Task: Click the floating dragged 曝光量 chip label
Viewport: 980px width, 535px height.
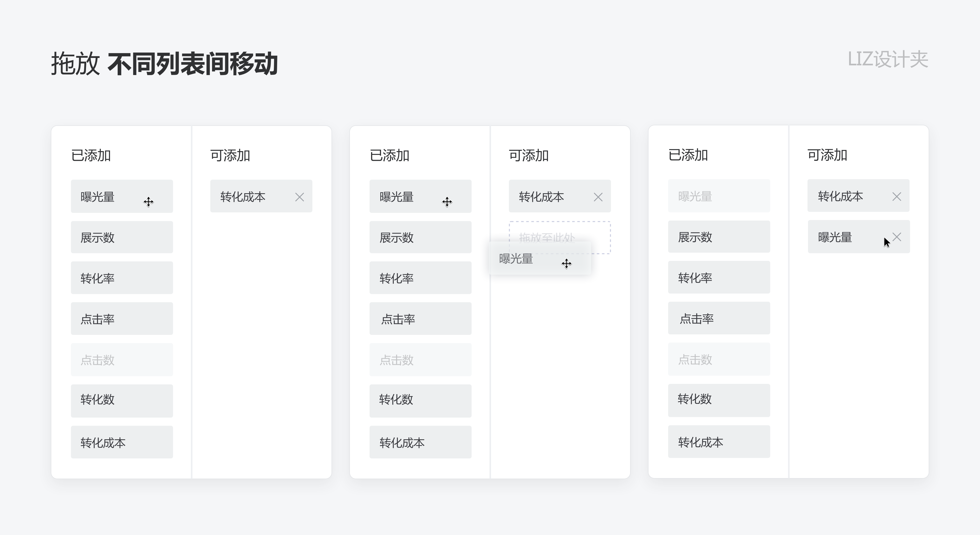Action: coord(516,259)
